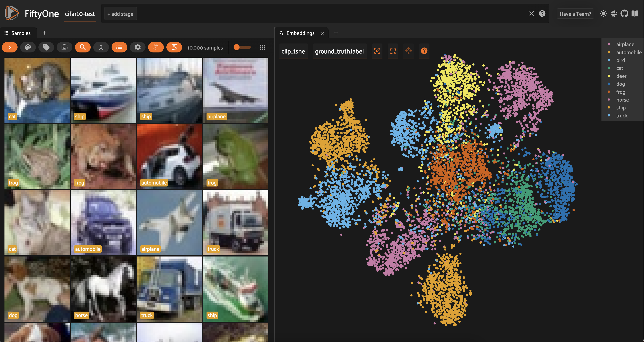Image resolution: width=644 pixels, height=342 pixels.
Task: Expand sidebar with orange chevron button
Action: pyautogui.click(x=10, y=47)
